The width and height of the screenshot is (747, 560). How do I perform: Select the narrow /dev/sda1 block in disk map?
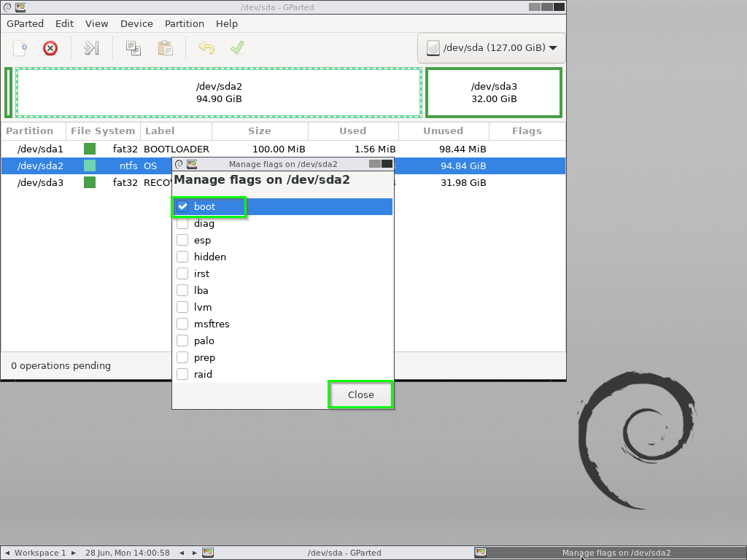point(8,93)
